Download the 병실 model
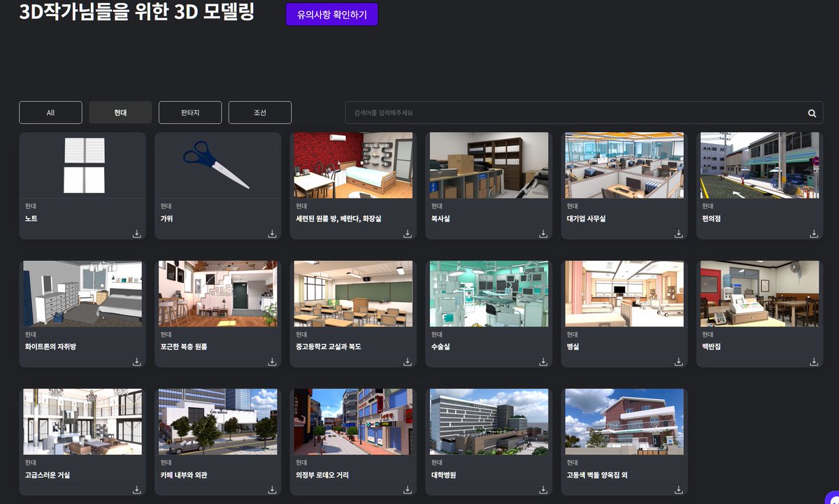839x504 pixels. click(679, 361)
